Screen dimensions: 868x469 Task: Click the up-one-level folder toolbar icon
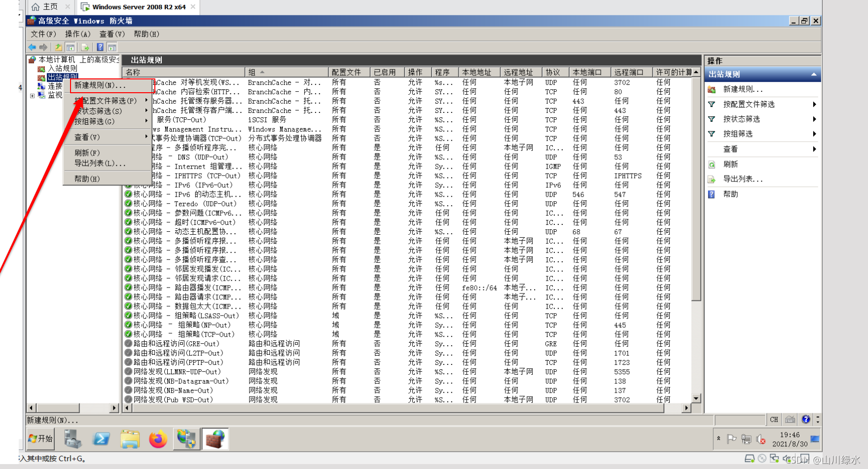pos(58,47)
